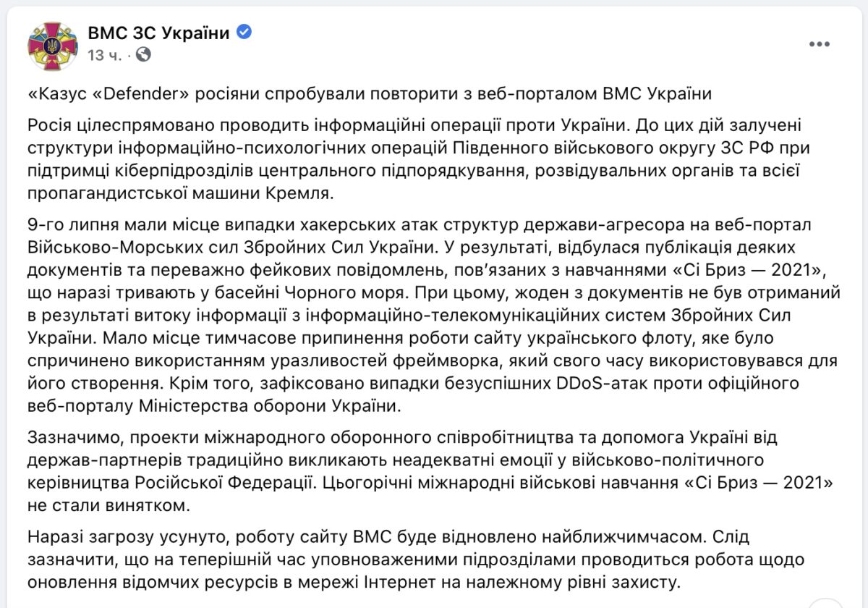This screenshot has width=868, height=608.
Task: Open the post options three-dot menu
Action: (819, 44)
